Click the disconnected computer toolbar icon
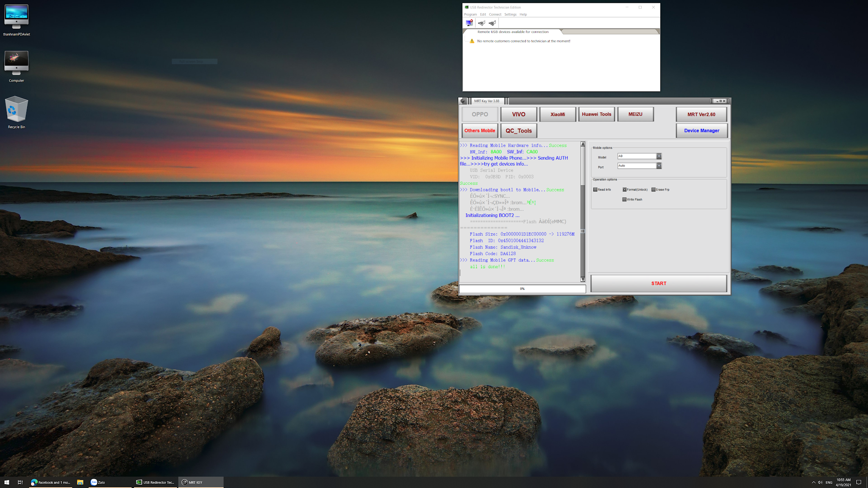Screen dimensions: 868x488 (469, 23)
